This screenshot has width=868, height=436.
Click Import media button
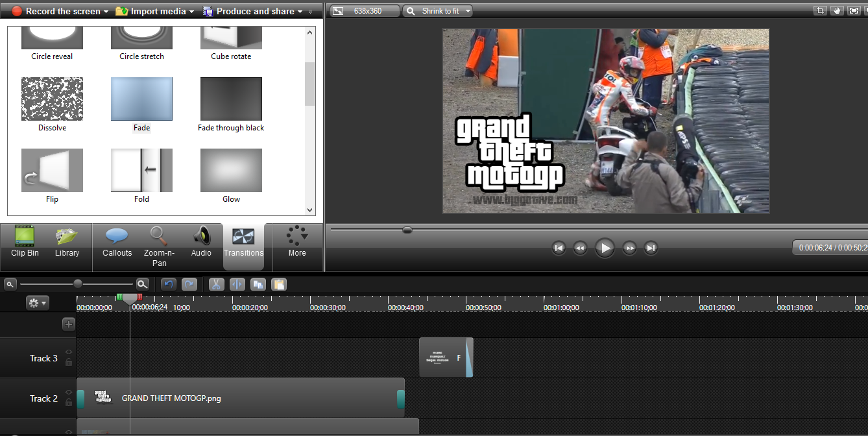[x=151, y=11]
